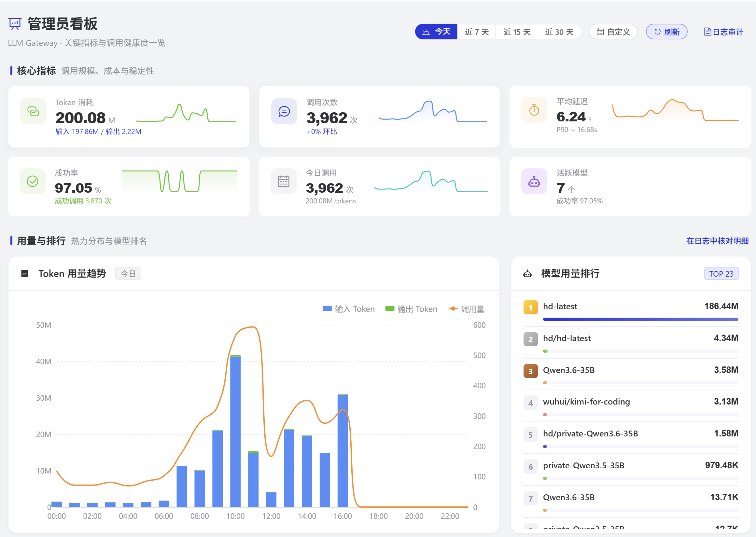This screenshot has width=756, height=537.
Task: Click the hd/hd-latest model name
Action: click(x=567, y=338)
